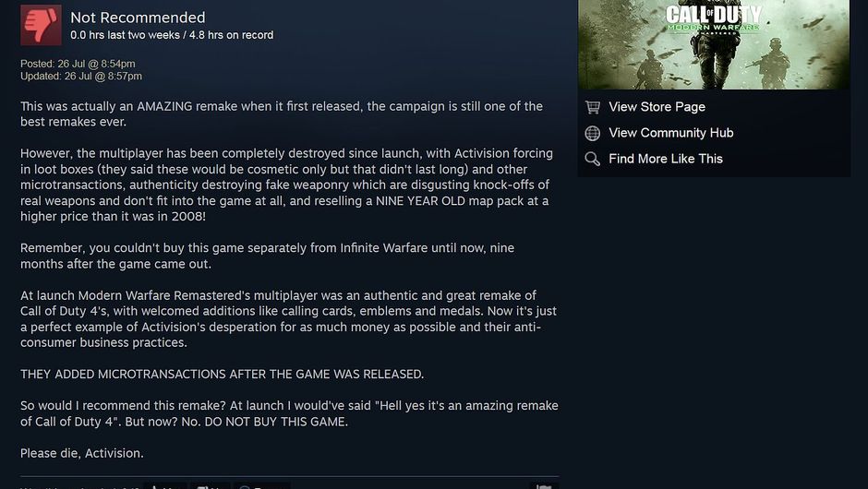The width and height of the screenshot is (868, 489).
Task: Open View Store Page link
Action: (657, 107)
